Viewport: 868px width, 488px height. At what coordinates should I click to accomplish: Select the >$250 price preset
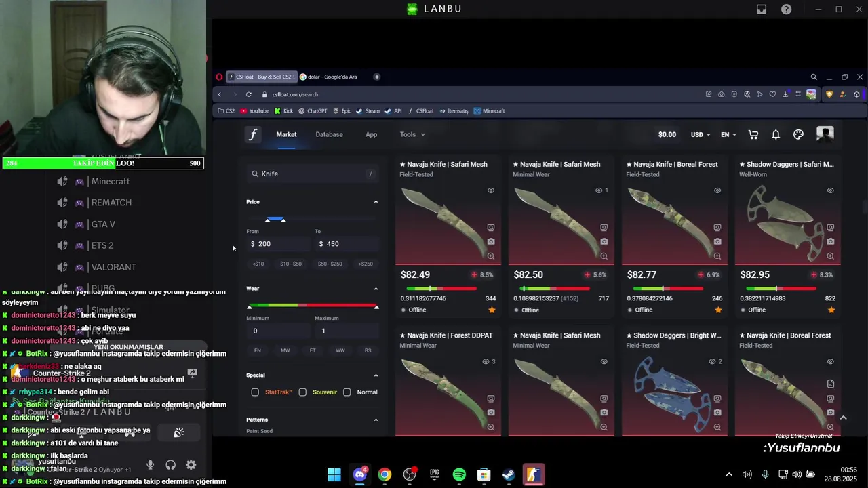click(x=366, y=264)
